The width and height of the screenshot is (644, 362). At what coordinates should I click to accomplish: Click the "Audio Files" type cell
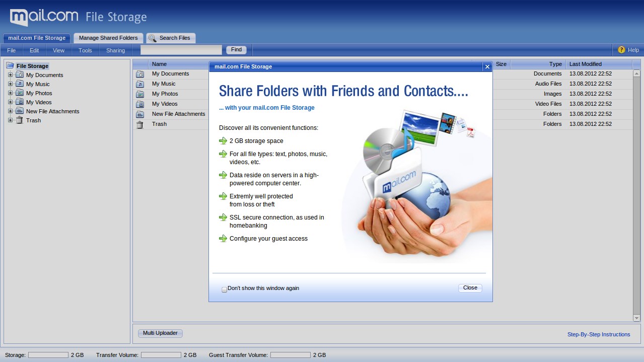[548, 84]
